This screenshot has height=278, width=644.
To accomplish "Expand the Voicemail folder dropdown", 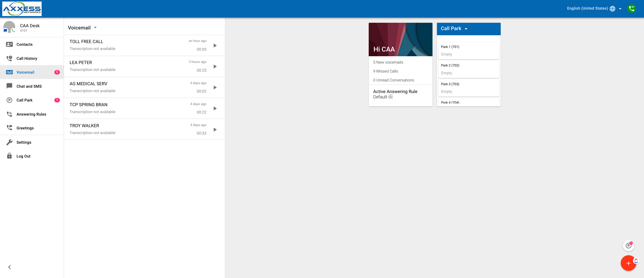I will (x=95, y=28).
